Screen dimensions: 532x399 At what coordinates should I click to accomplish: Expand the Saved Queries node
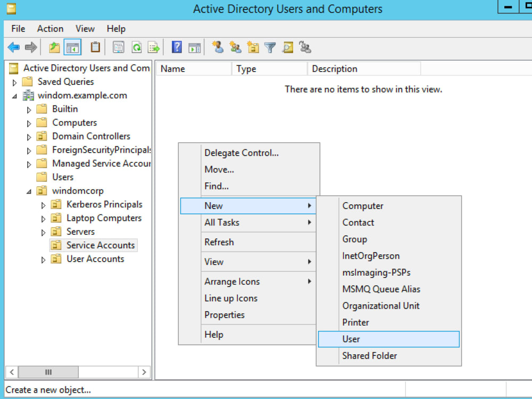tap(14, 81)
